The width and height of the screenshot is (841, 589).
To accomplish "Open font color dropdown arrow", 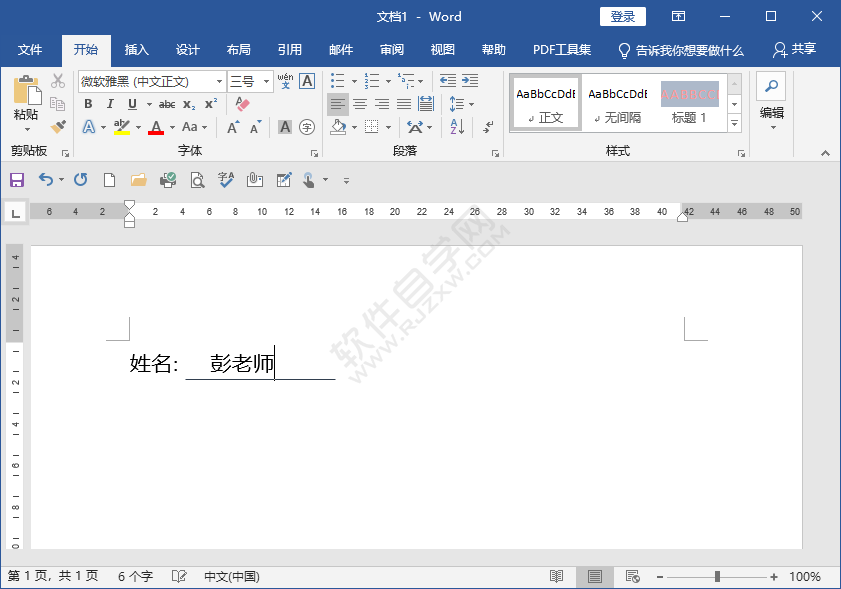I will (172, 128).
